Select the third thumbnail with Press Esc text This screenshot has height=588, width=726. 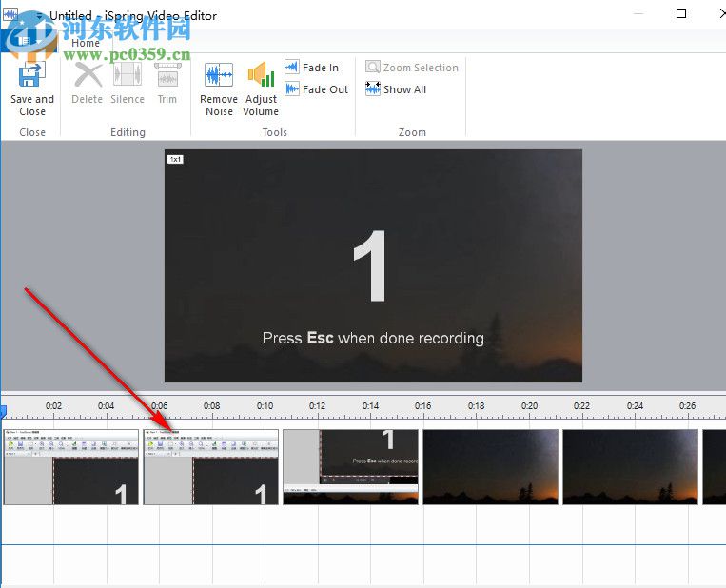351,467
